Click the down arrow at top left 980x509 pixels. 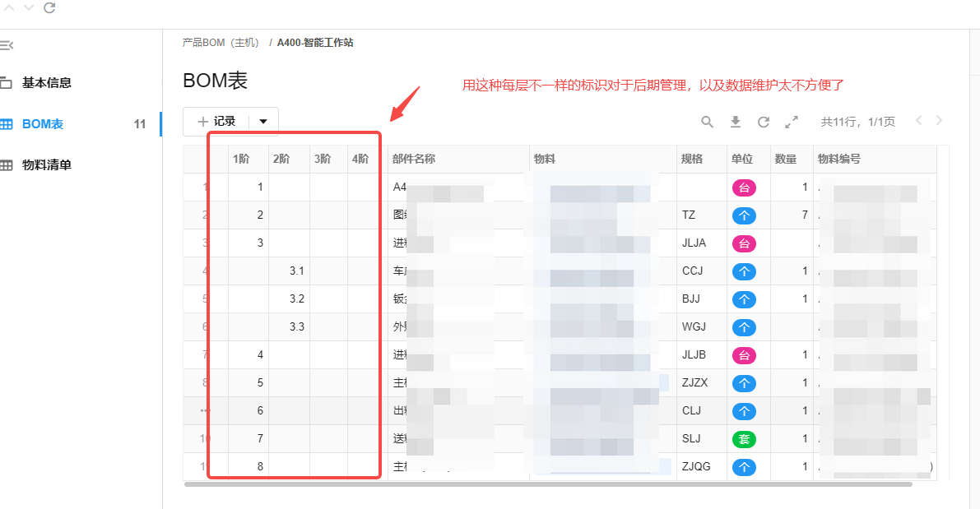(29, 7)
